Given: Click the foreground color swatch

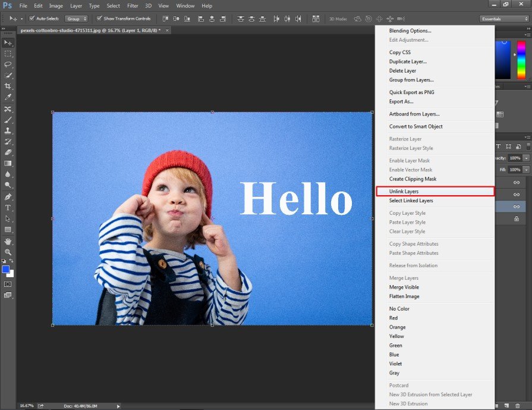Looking at the screenshot, I should point(5,270).
